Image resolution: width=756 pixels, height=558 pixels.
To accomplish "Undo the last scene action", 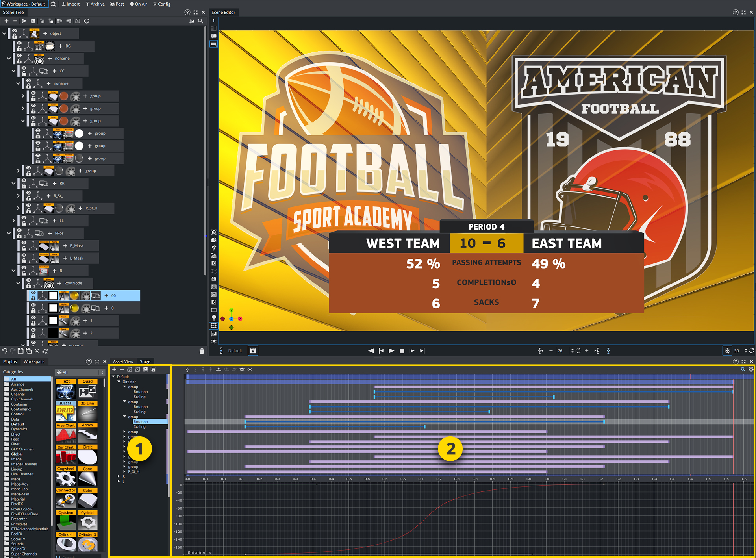I will pyautogui.click(x=4, y=350).
